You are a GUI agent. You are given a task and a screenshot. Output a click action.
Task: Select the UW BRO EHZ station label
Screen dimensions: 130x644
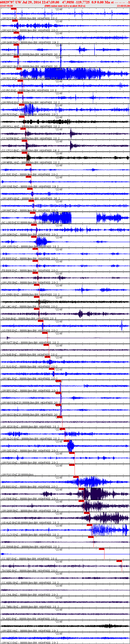pos(30,390)
